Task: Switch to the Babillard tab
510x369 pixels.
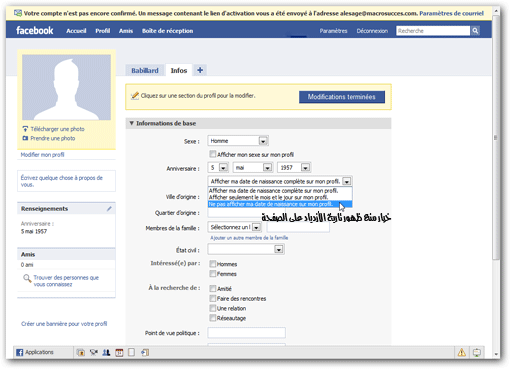Action: [x=145, y=70]
